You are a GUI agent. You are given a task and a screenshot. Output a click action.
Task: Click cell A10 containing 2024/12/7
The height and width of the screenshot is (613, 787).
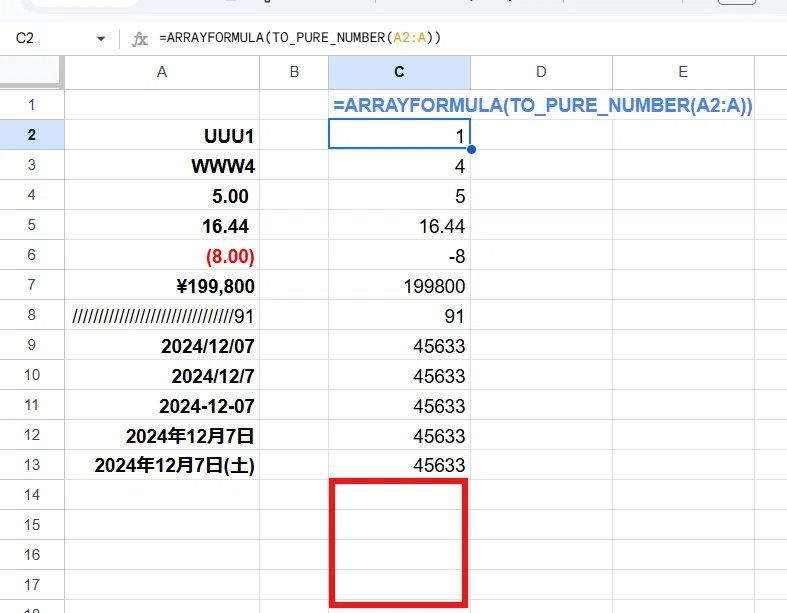(162, 375)
